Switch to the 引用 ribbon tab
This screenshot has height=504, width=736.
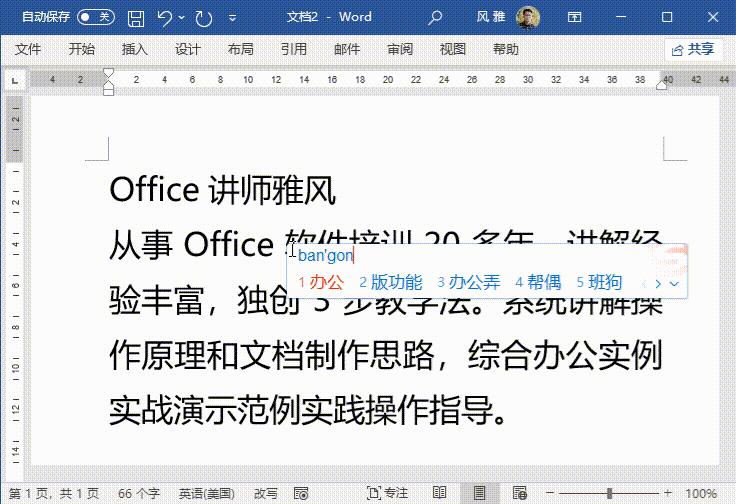[294, 49]
